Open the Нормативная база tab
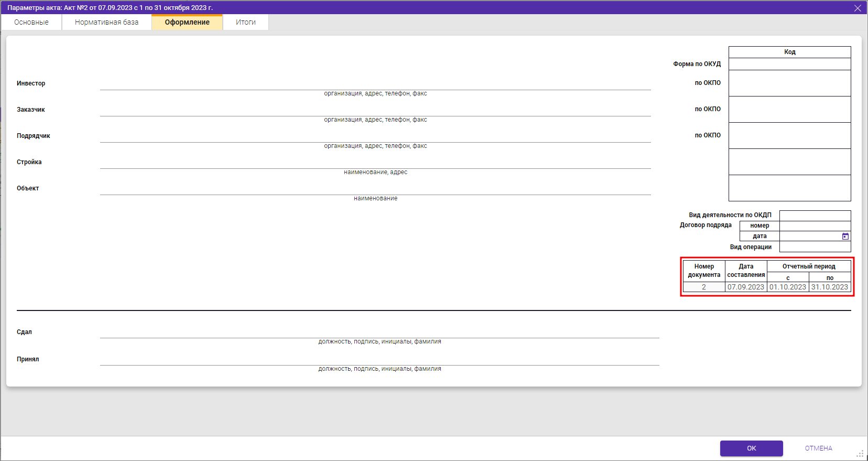This screenshot has width=868, height=461. click(x=106, y=22)
